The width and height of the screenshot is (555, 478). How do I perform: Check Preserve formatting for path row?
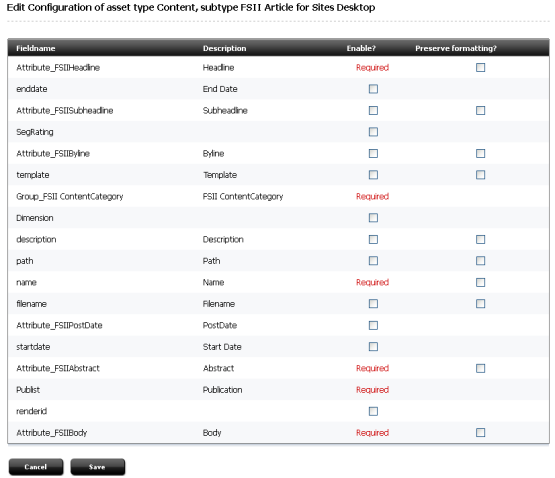(x=480, y=261)
